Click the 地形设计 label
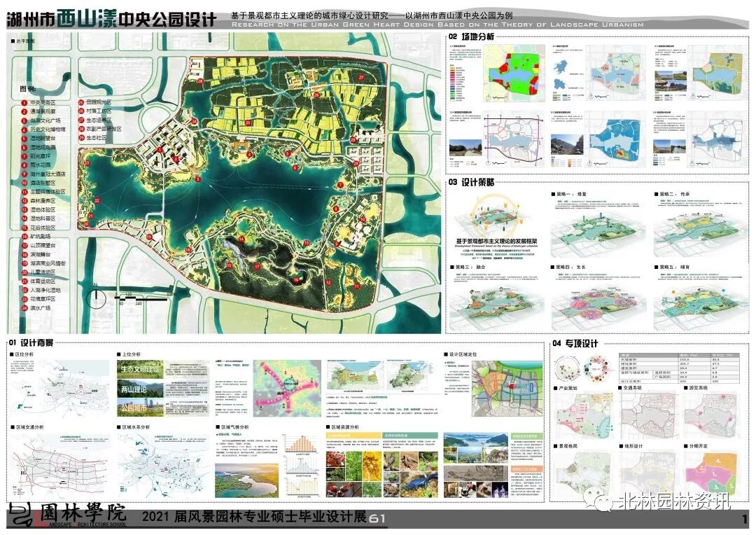The width and height of the screenshot is (756, 535). pyautogui.click(x=631, y=446)
